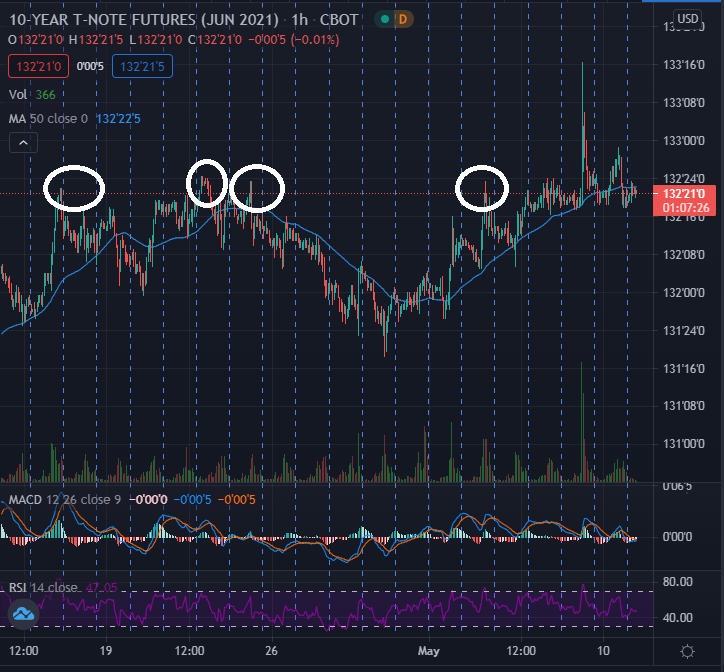The height and width of the screenshot is (672, 724).
Task: Open chart settings gear icon
Action: 688,651
